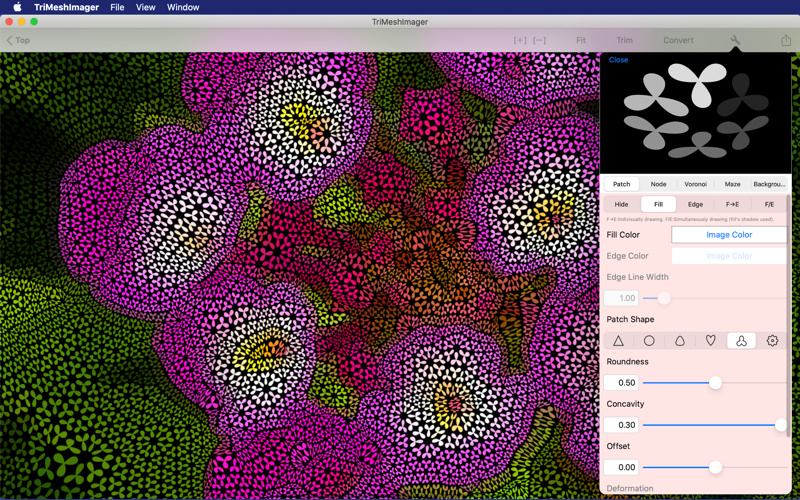Switch to the Voronoi tab
The height and width of the screenshot is (500, 800).
point(695,184)
